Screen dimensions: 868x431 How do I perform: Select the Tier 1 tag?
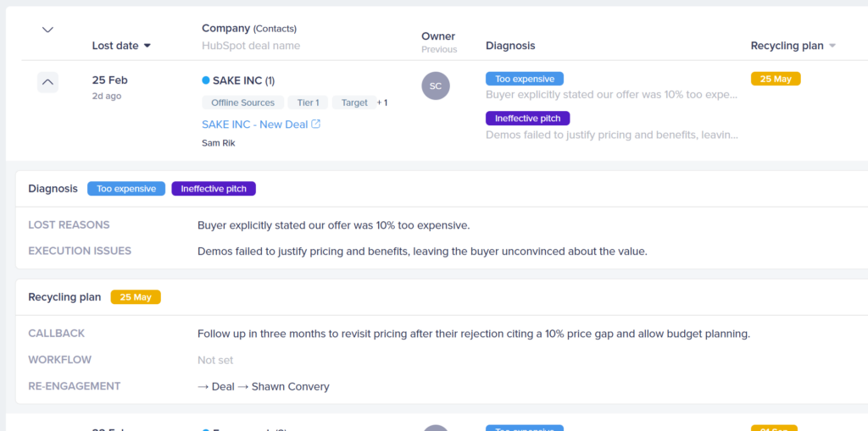[309, 102]
